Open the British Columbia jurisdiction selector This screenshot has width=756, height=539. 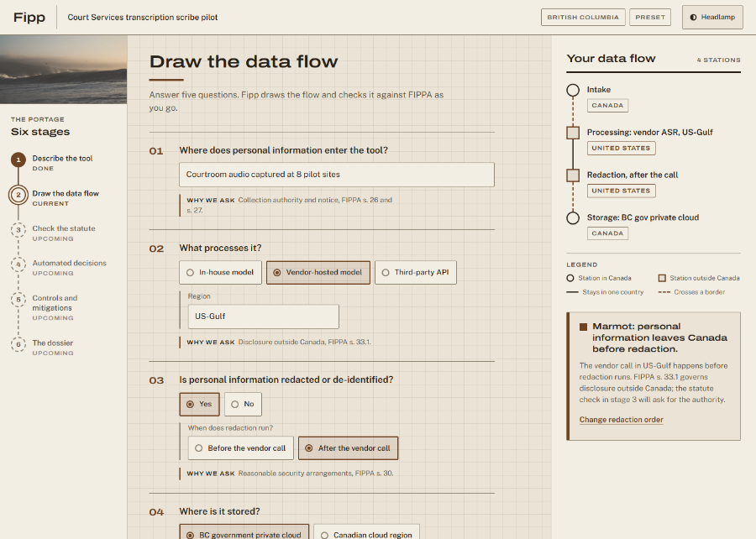(583, 18)
